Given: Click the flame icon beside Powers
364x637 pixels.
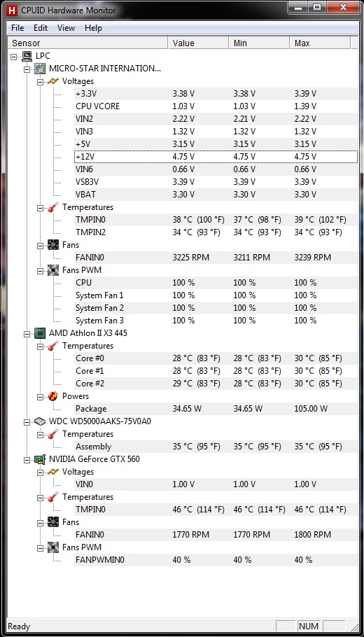Looking at the screenshot, I should [x=52, y=396].
